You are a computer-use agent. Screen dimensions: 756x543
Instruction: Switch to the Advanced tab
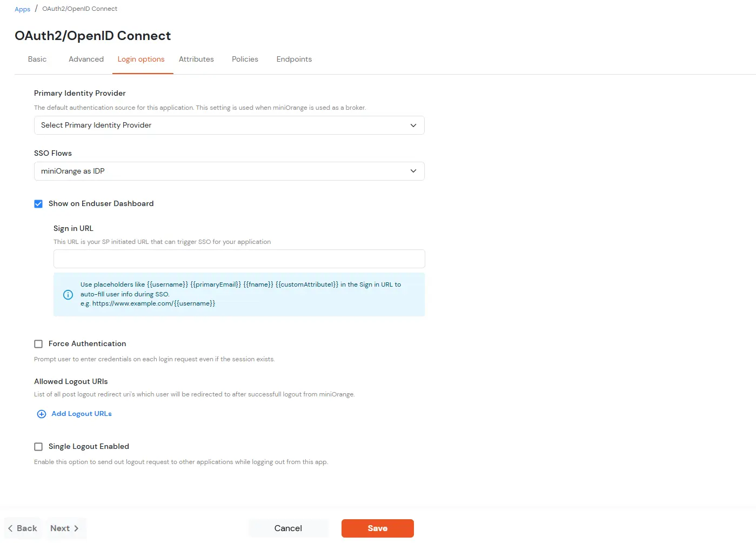85,59
